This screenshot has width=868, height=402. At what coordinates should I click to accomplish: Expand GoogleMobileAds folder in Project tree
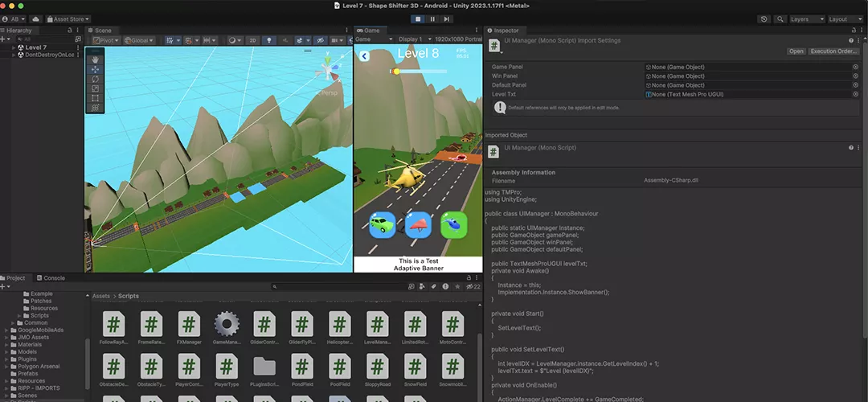(x=6, y=330)
